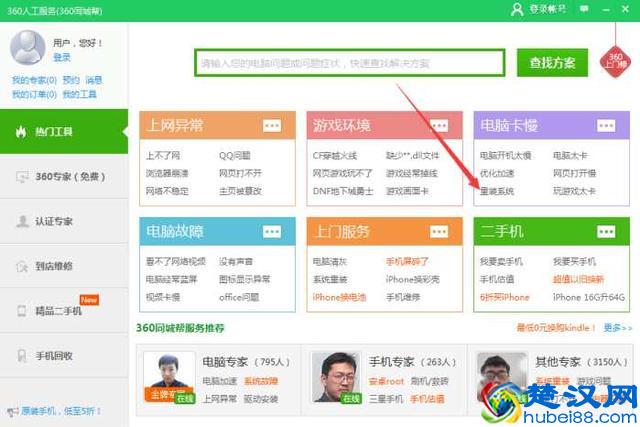Open the 预约 link

click(x=71, y=80)
